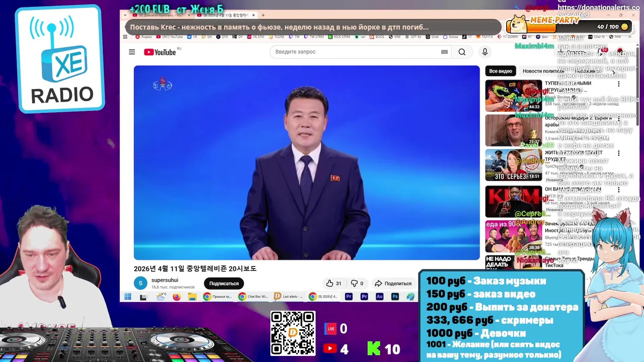644x362 pixels.
Task: Open a new browser tab with plus
Action: click(263, 15)
